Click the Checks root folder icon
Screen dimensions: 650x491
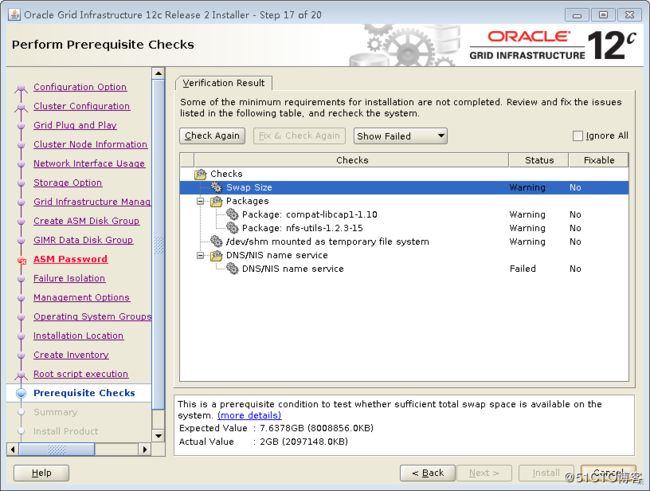coord(200,174)
